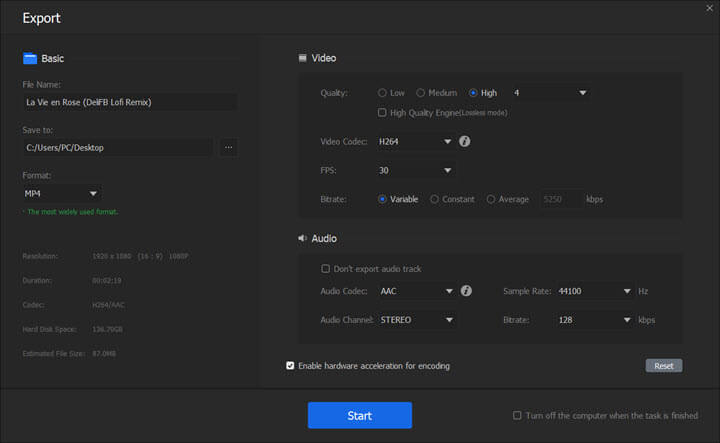720x443 pixels.
Task: Select Low video quality
Action: tap(383, 93)
